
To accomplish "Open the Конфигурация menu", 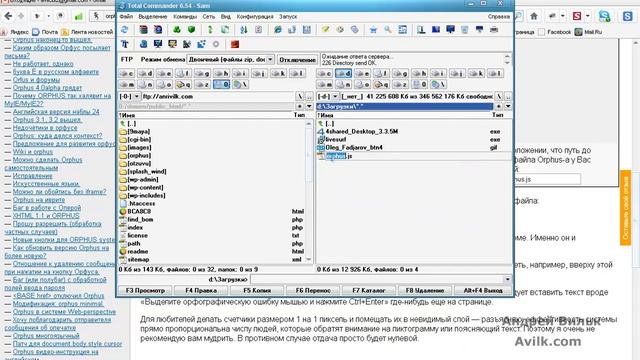I will [x=255, y=17].
